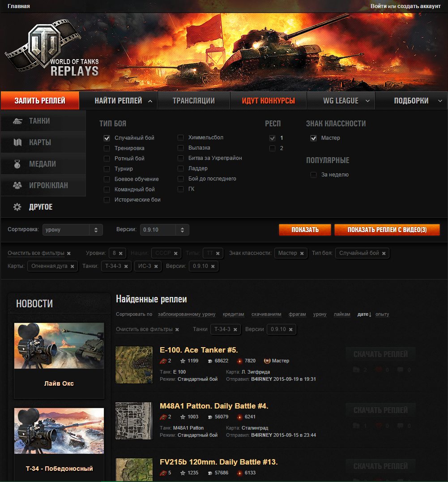This screenshot has height=482, width=448.
Task: Open the Лайв Окс news thumbnail
Action: (x=59, y=346)
